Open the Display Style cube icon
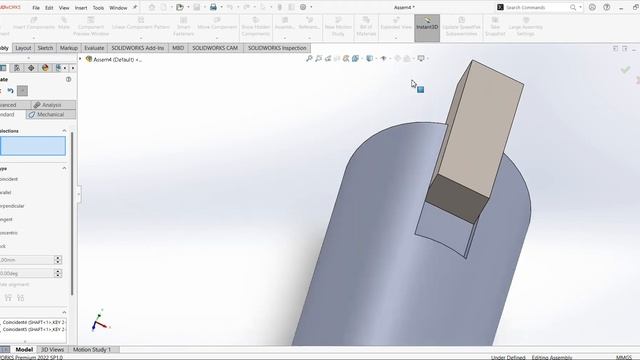640x360 pixels. pyautogui.click(x=369, y=59)
